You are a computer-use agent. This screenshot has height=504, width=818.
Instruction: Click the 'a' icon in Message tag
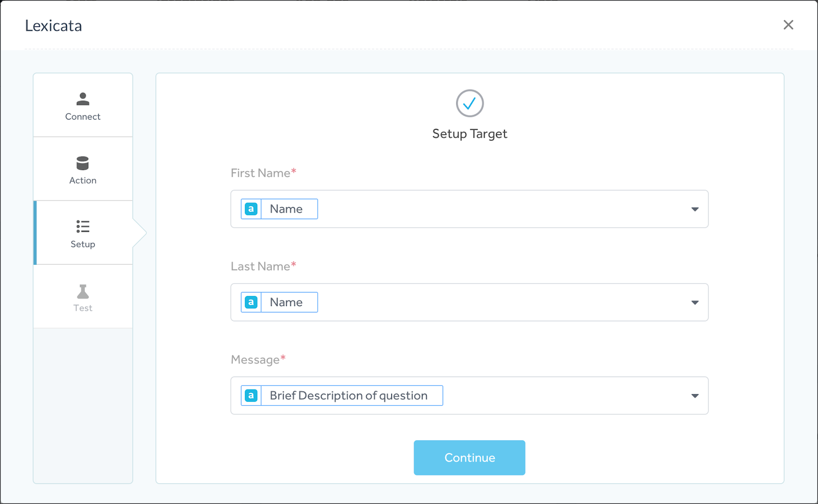pos(251,396)
